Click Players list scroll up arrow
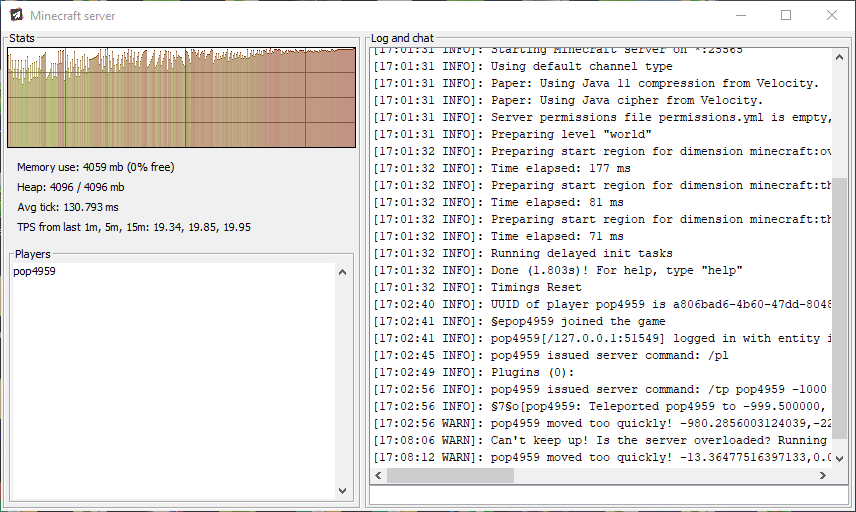 (342, 272)
